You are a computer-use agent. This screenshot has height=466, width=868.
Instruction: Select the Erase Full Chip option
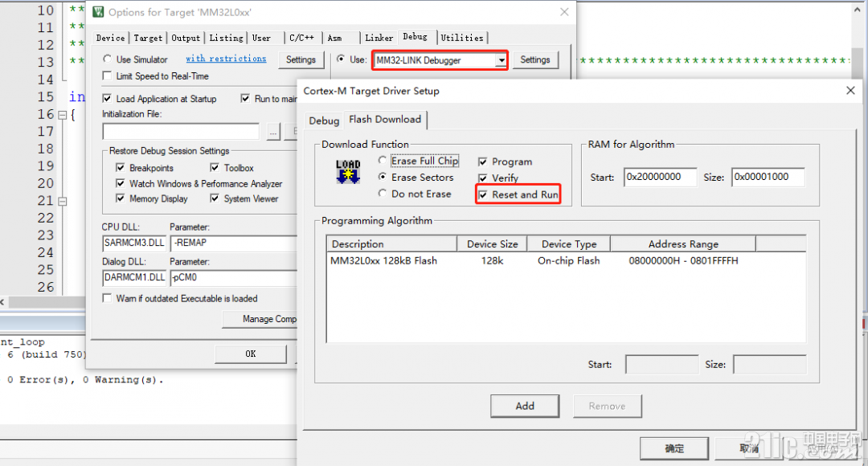[x=382, y=161]
